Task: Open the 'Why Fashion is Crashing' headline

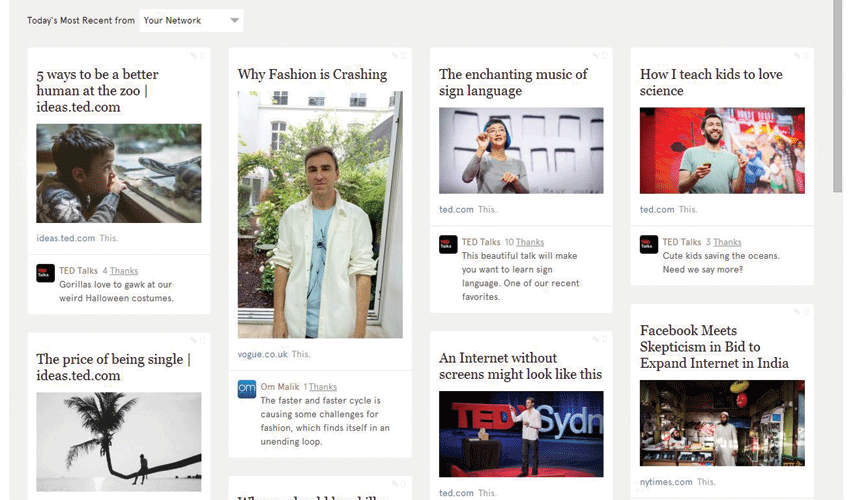Action: (x=312, y=74)
